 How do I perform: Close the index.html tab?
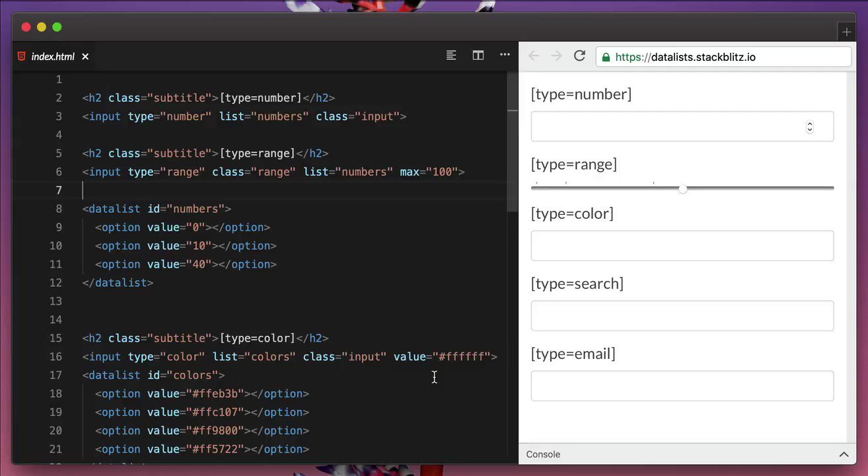click(85, 56)
